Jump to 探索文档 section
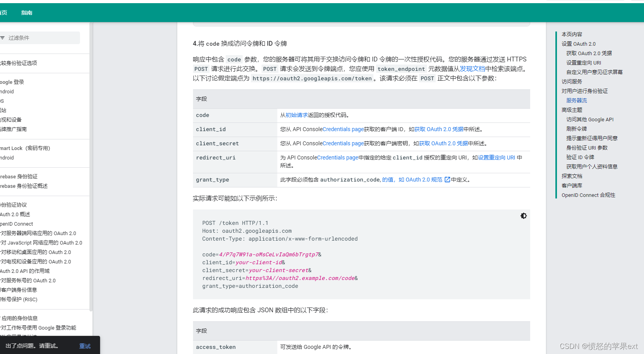Image resolution: width=644 pixels, height=354 pixels. 572,176
